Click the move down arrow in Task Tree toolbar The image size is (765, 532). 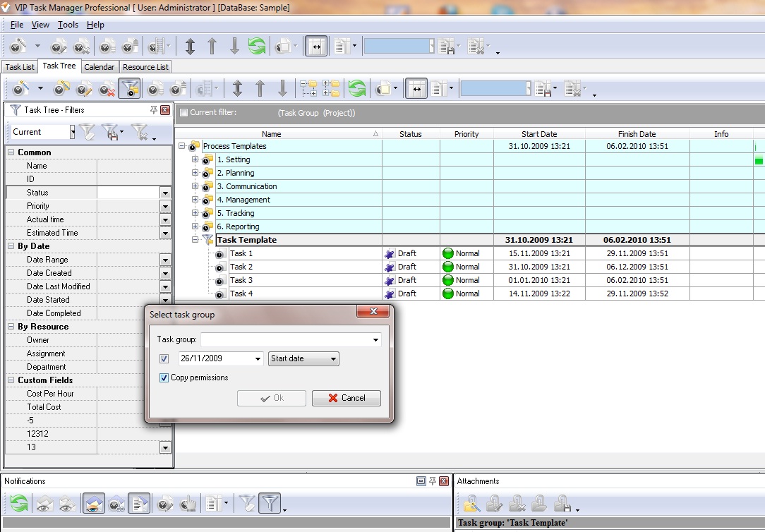[x=282, y=89]
